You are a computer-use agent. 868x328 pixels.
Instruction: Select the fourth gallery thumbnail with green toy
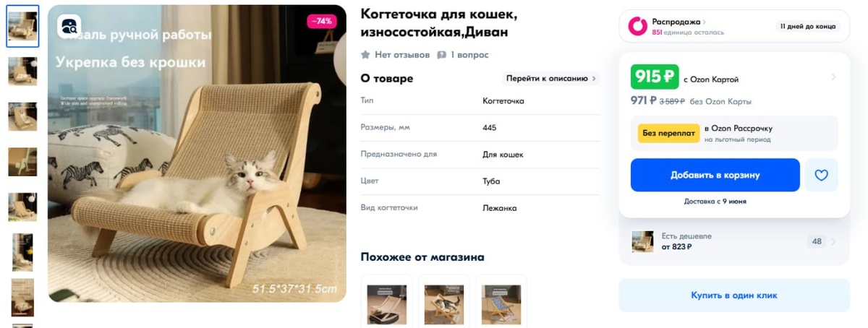[x=22, y=162]
